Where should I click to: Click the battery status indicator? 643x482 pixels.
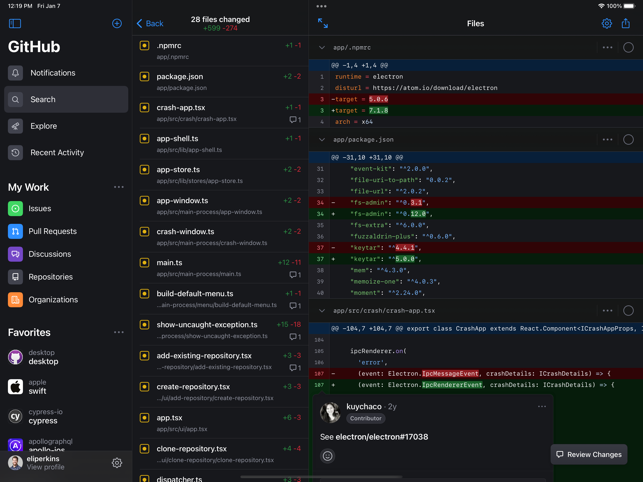click(x=629, y=6)
